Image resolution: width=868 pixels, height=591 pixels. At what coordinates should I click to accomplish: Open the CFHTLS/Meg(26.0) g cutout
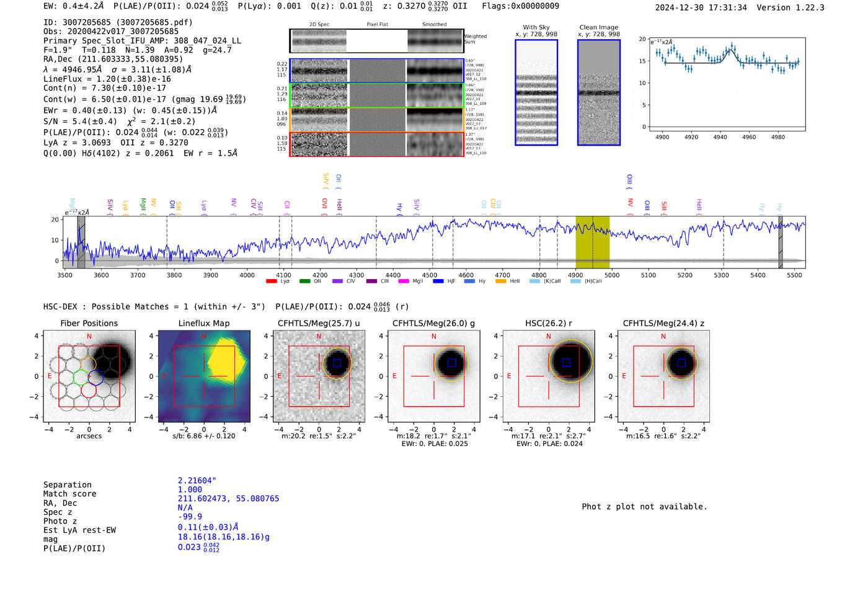tap(433, 376)
